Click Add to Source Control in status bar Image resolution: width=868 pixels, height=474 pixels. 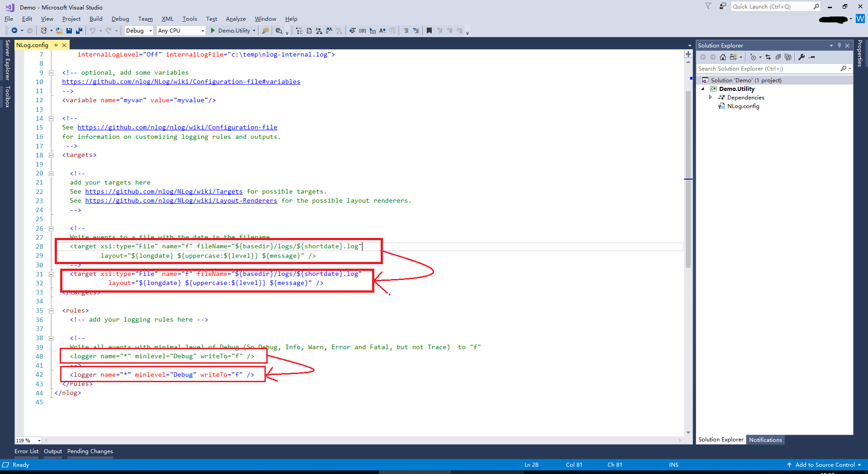(825, 465)
